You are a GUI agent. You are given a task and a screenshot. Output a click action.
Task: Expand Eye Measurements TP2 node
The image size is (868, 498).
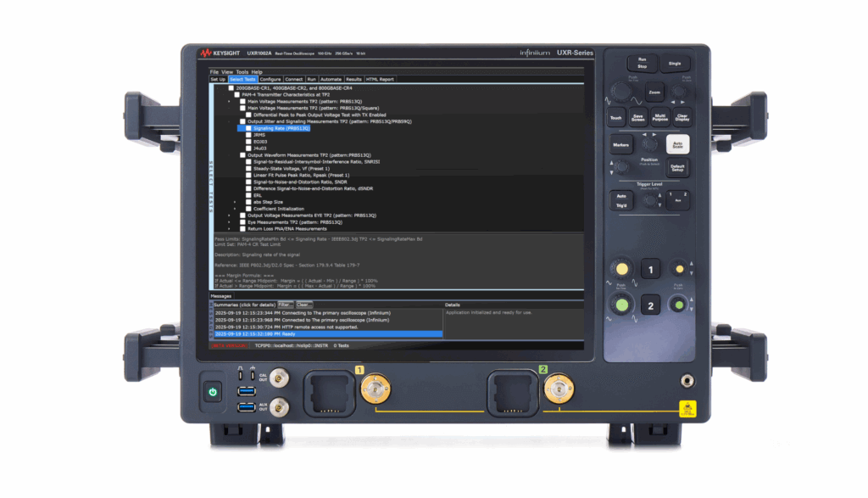click(228, 221)
